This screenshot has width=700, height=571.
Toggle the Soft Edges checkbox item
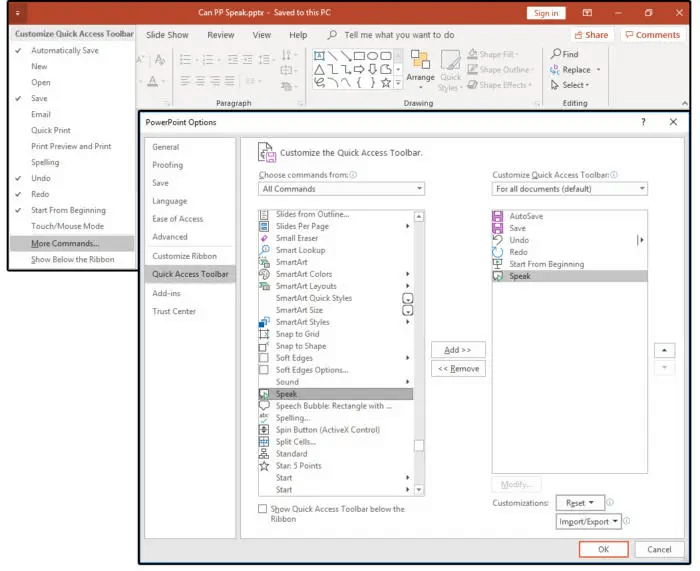pos(264,358)
